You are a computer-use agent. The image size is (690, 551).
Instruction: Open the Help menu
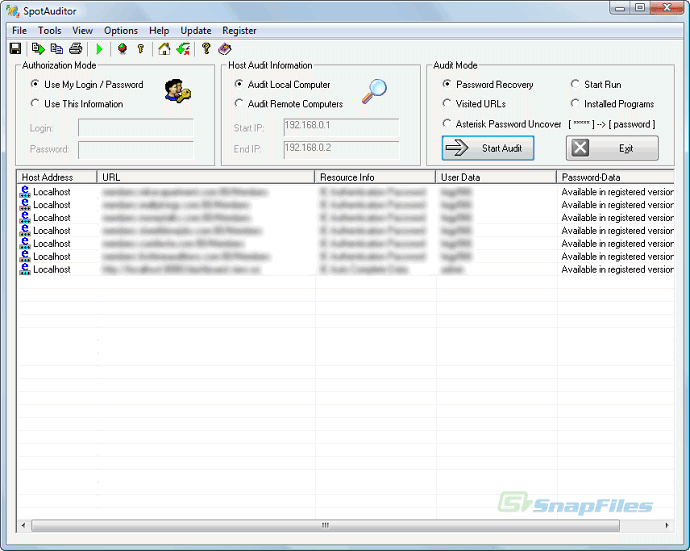(159, 30)
